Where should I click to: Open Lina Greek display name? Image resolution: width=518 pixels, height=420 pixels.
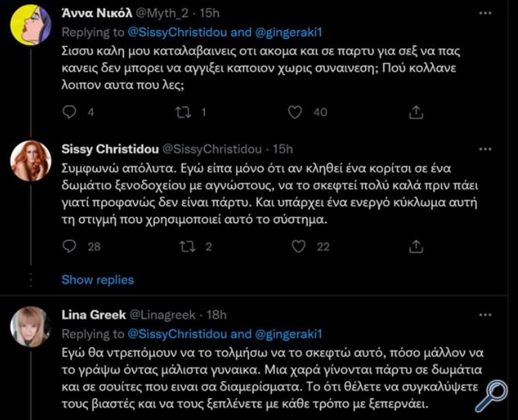point(93,315)
